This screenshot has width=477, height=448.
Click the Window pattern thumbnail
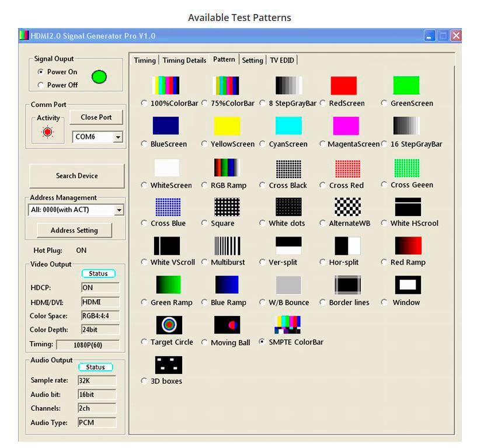(x=408, y=285)
